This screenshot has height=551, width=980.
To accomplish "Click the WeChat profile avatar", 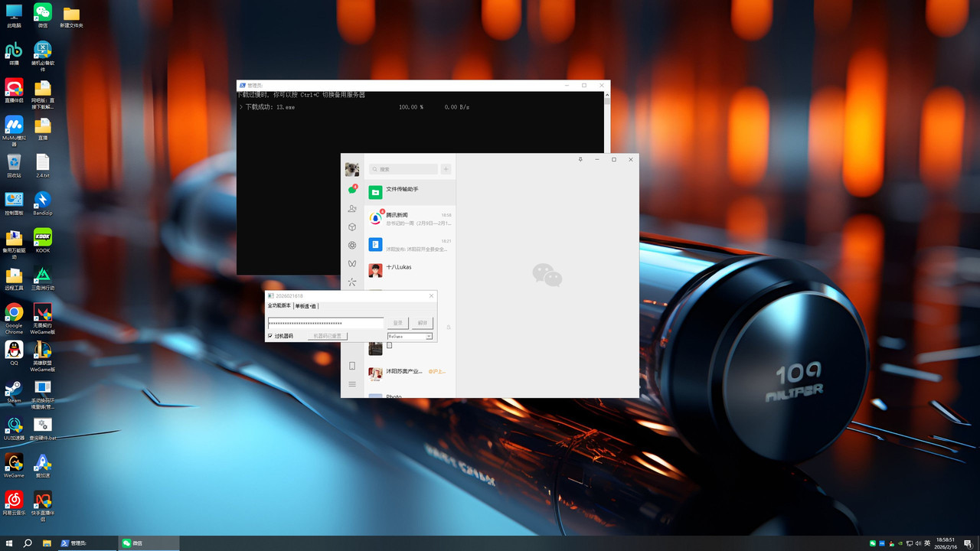I will 352,169.
